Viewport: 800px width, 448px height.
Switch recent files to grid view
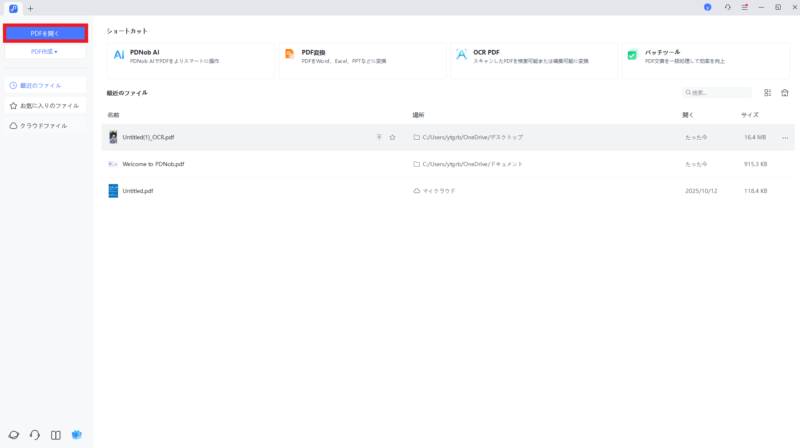tap(768, 92)
